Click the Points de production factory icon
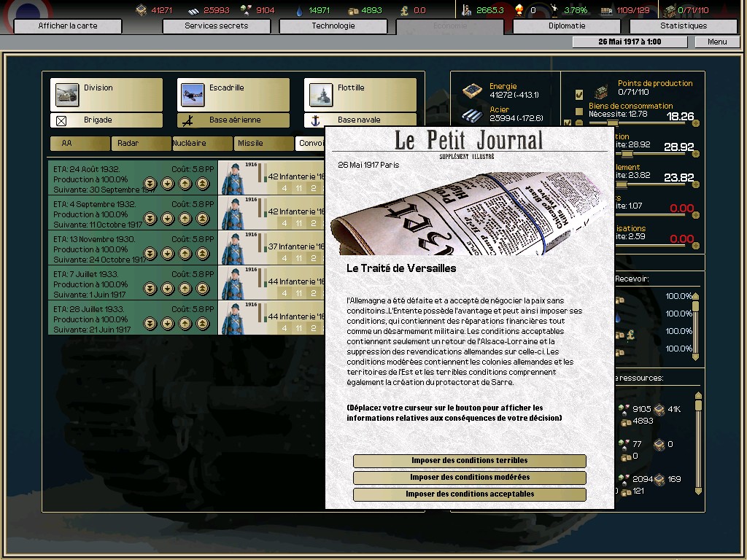747x560 pixels. [x=602, y=91]
